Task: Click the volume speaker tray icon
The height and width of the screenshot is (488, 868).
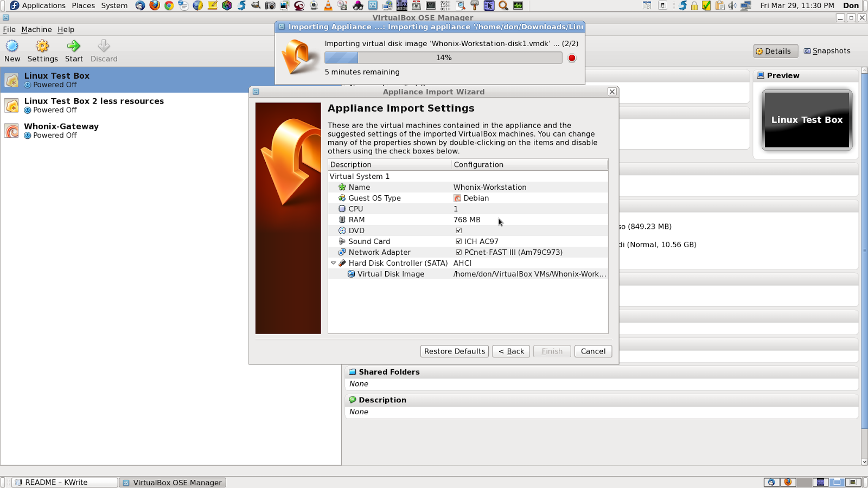Action: point(732,5)
